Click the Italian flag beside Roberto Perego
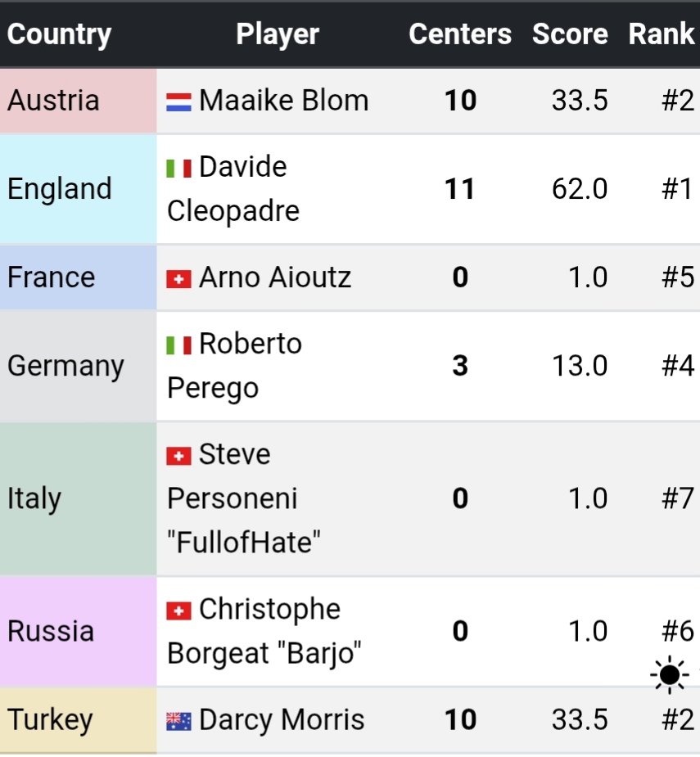Image resolution: width=700 pixels, height=757 pixels. [178, 345]
